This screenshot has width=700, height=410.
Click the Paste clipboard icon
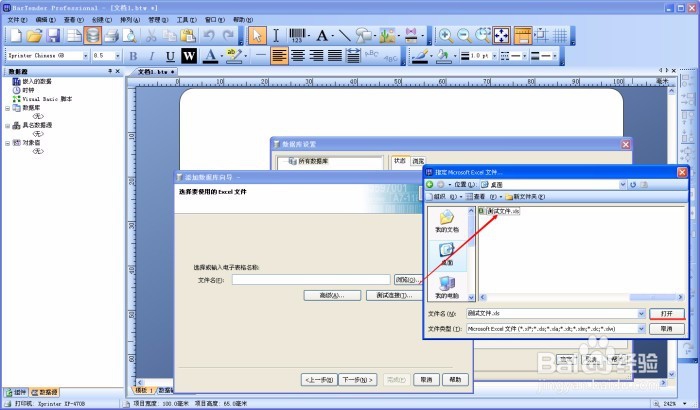click(x=188, y=36)
